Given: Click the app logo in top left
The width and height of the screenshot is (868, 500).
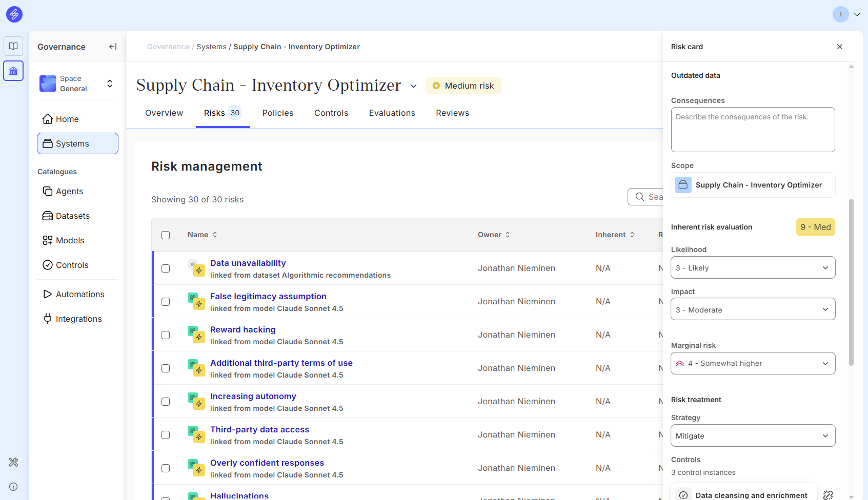Looking at the screenshot, I should [x=14, y=14].
